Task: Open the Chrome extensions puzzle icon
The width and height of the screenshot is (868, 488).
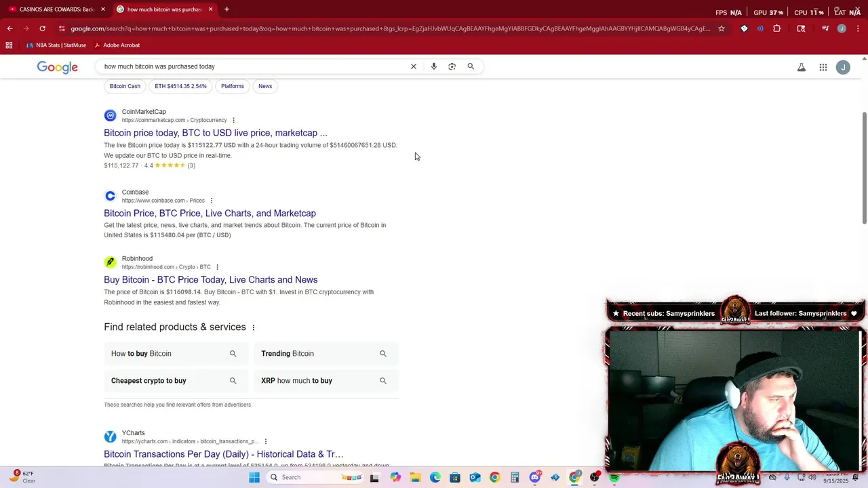Action: click(x=777, y=28)
